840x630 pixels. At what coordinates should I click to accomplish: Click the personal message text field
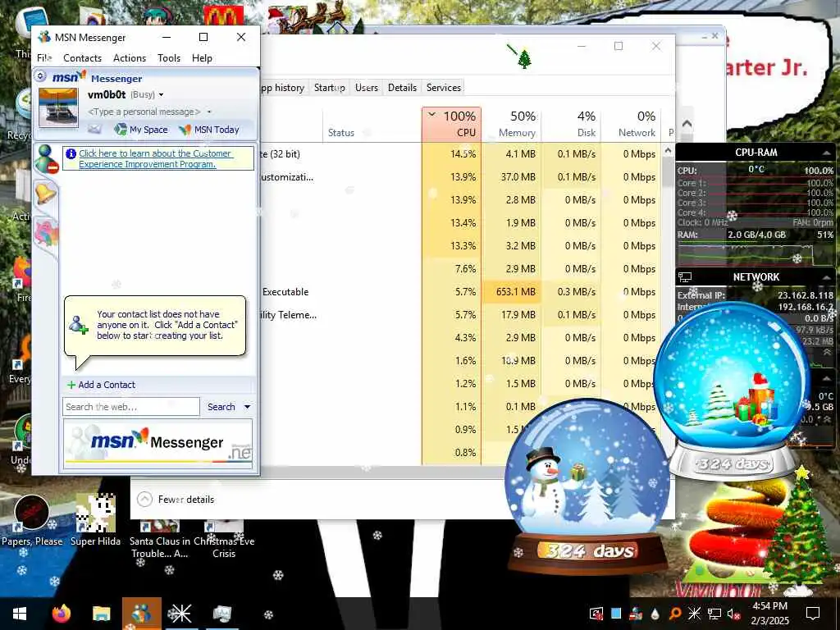pos(144,112)
